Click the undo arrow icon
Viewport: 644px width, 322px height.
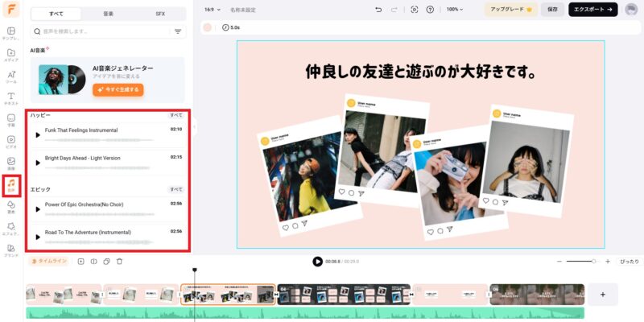point(378,10)
